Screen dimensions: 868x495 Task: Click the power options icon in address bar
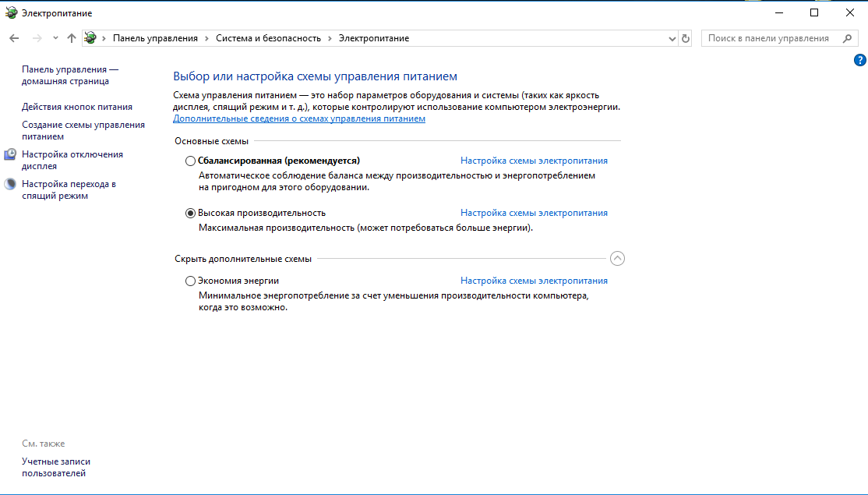(x=90, y=38)
